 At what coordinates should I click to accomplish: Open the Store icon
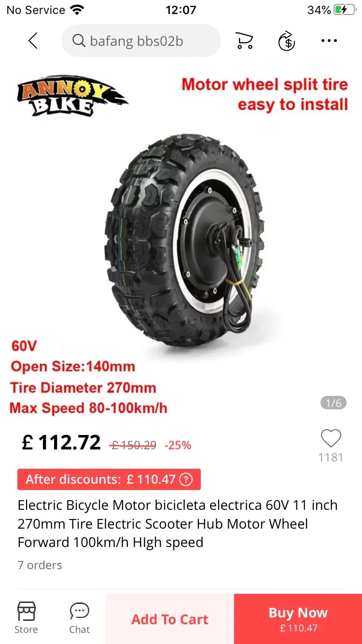[26, 617]
